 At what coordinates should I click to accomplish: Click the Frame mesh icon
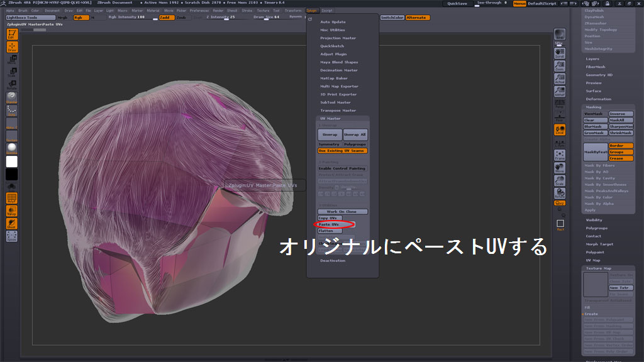pos(559,155)
